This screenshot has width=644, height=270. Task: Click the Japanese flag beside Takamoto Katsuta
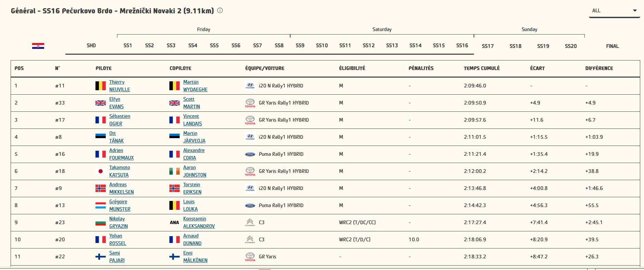click(x=101, y=171)
